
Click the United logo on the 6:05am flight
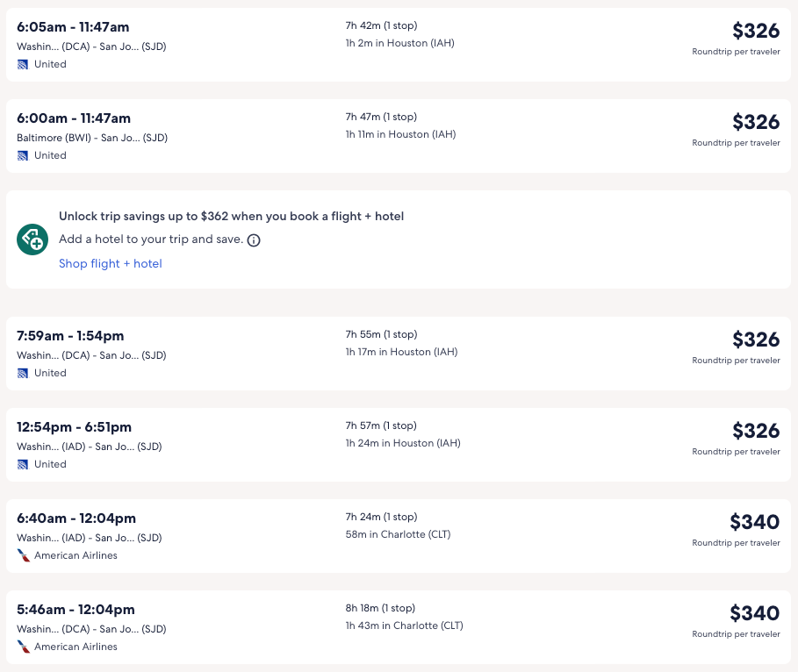pyautogui.click(x=23, y=64)
